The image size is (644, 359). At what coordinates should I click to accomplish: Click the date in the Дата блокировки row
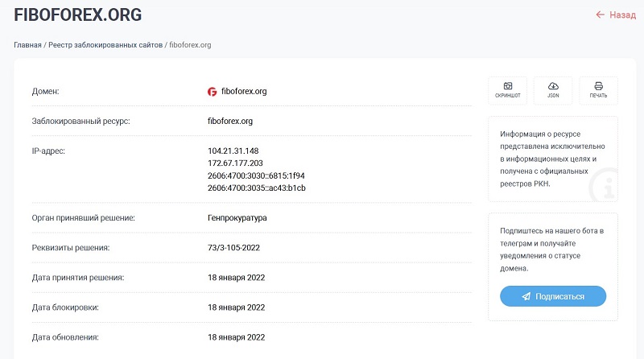[x=236, y=307]
